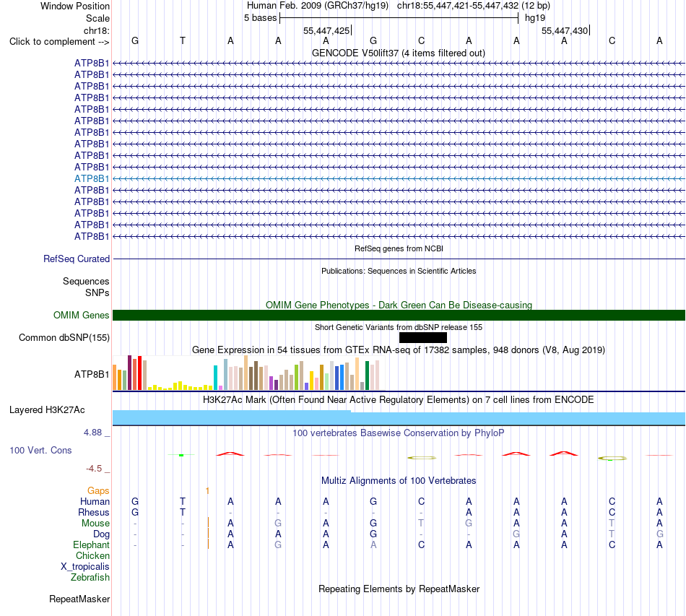Click the base T in the Dog alignment row
Image resolution: width=686 pixels, height=616 pixels.
tap(612, 534)
